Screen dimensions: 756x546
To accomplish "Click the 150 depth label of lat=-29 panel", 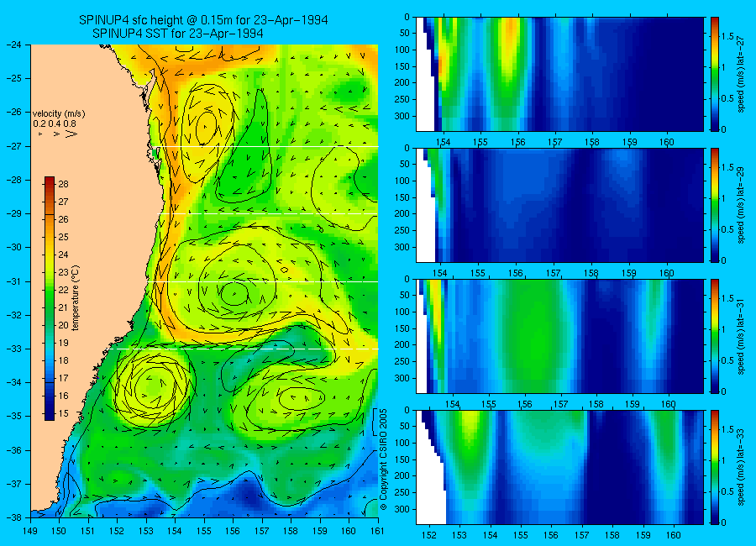I will 402,197.
